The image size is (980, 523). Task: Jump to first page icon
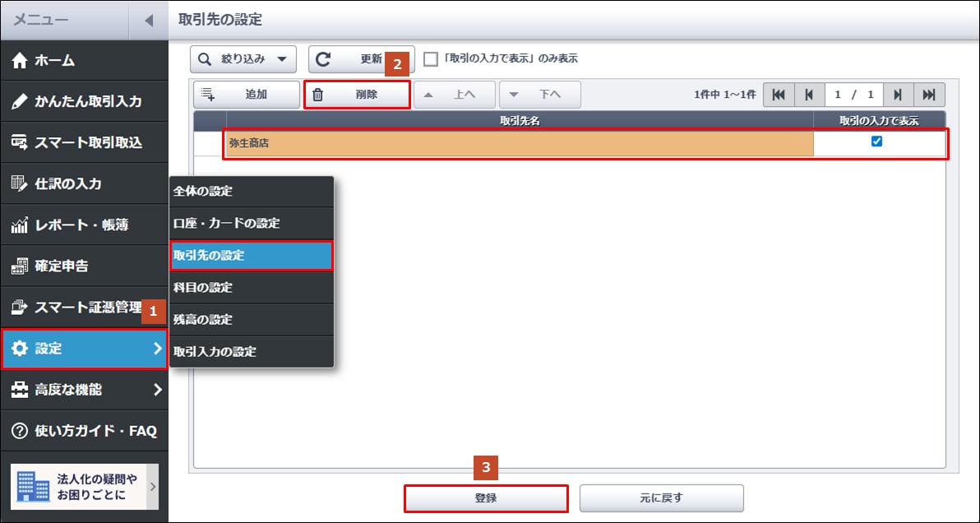pyautogui.click(x=779, y=95)
